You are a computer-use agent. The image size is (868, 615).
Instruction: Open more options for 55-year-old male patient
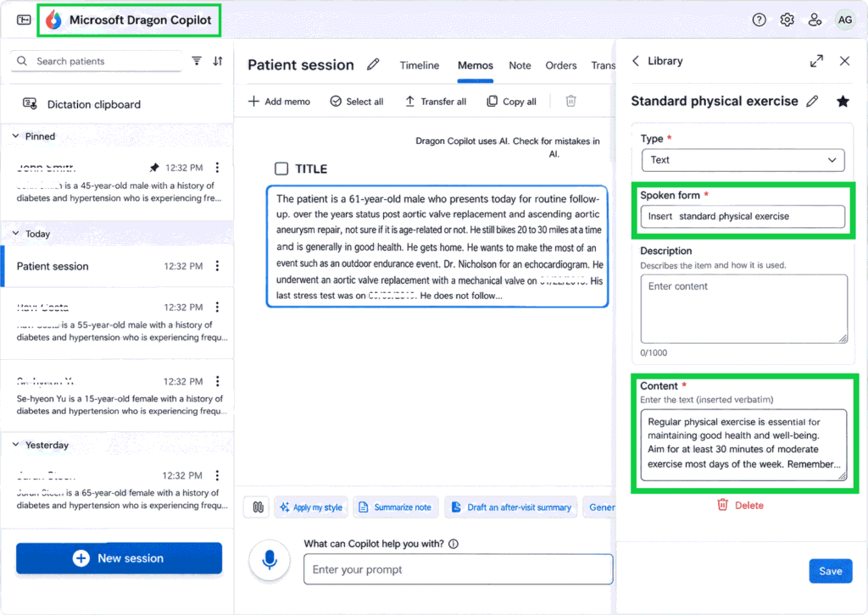217,307
